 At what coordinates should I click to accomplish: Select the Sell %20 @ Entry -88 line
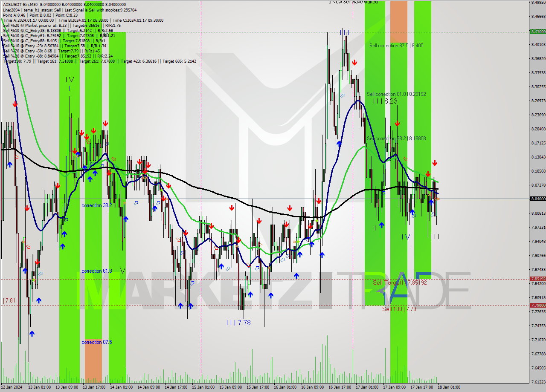[x=58, y=56]
